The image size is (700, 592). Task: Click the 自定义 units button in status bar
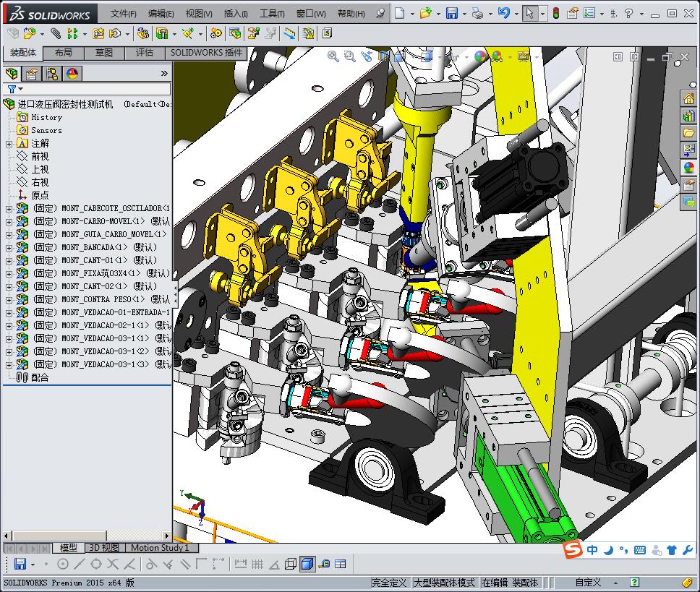point(588,582)
